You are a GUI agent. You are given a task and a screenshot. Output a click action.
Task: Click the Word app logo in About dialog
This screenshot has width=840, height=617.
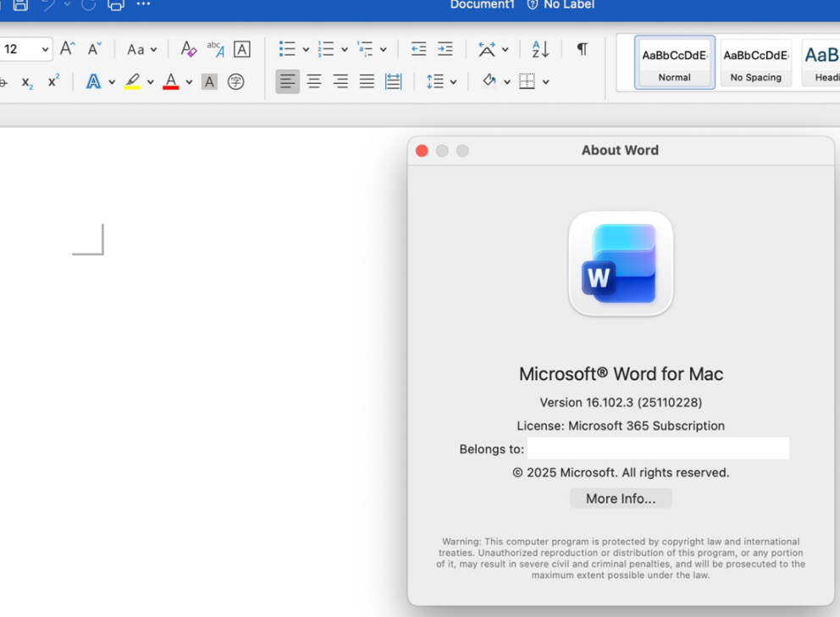point(621,263)
